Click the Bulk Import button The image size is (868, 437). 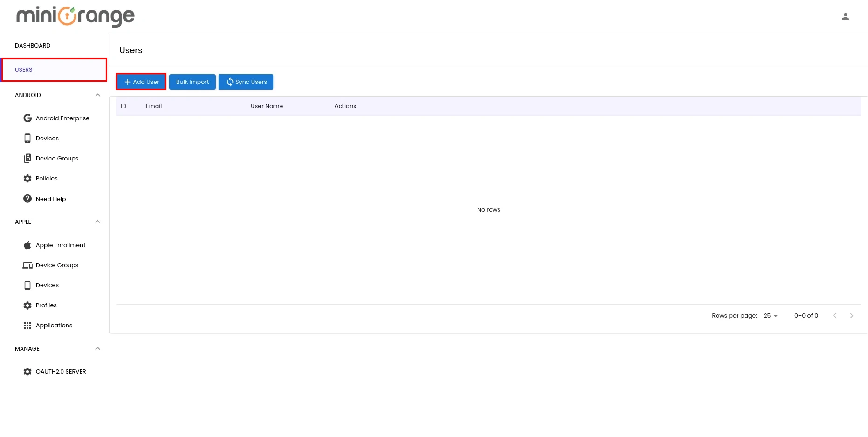(192, 82)
